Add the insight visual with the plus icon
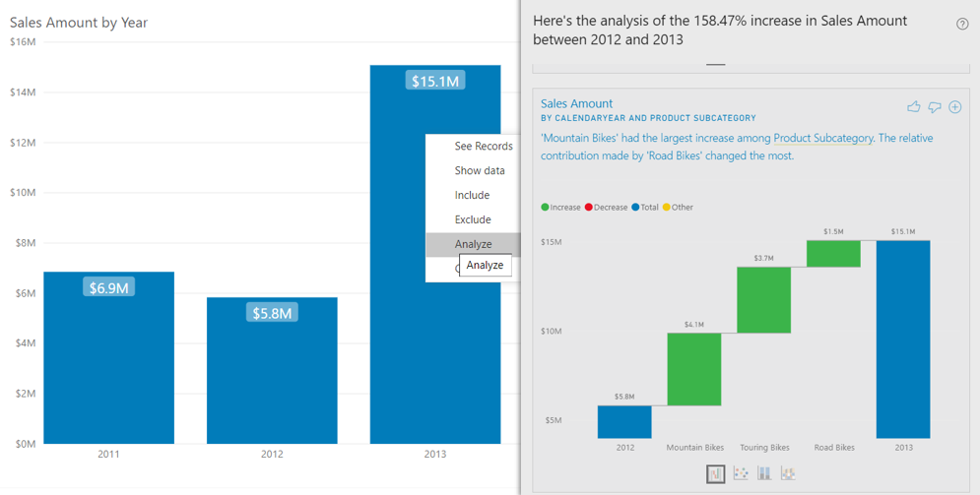 click(x=955, y=106)
